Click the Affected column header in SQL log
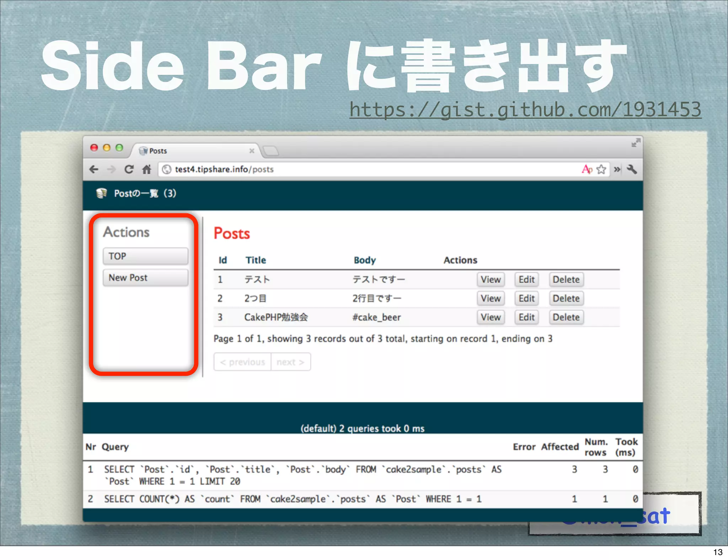 [560, 447]
